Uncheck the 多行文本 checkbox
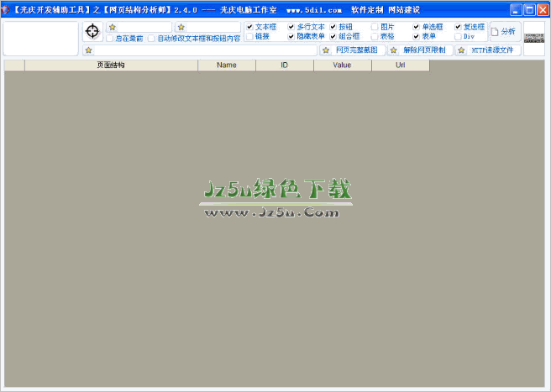551x392 pixels. (x=291, y=27)
